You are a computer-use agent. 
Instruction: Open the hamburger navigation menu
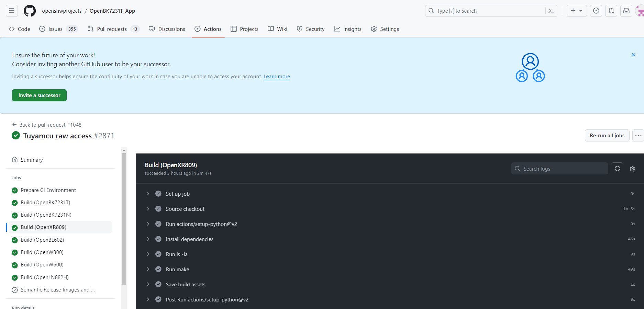(12, 11)
